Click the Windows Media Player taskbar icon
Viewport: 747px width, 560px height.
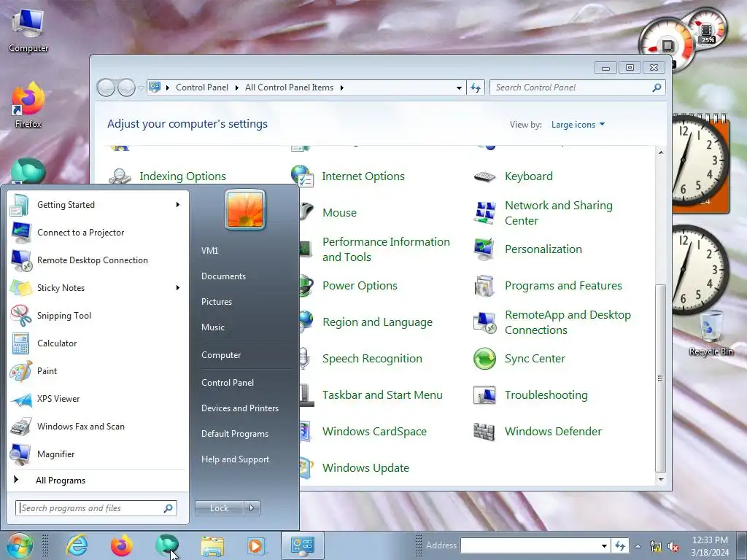[x=256, y=546]
